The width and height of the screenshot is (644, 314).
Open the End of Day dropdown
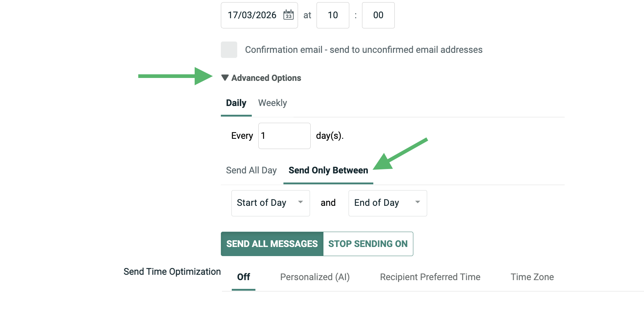(387, 203)
